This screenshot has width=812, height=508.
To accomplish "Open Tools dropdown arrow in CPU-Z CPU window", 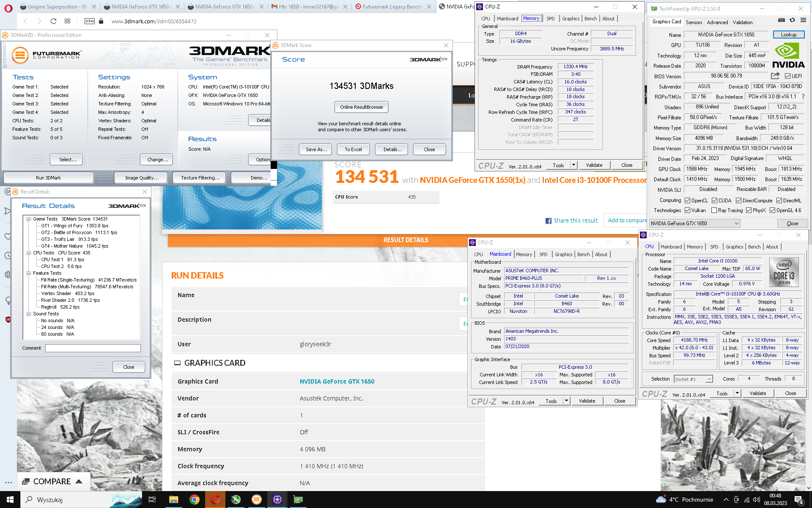I will [737, 394].
